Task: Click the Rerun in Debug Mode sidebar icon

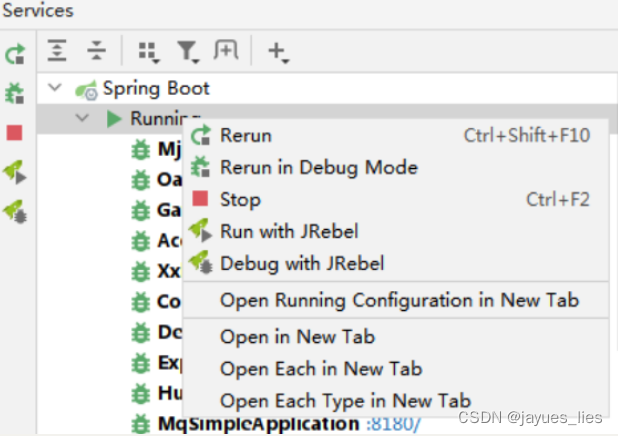Action: click(15, 93)
